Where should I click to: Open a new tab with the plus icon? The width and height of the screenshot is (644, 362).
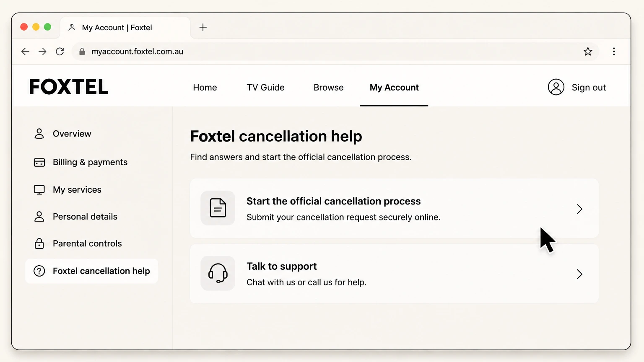click(203, 27)
